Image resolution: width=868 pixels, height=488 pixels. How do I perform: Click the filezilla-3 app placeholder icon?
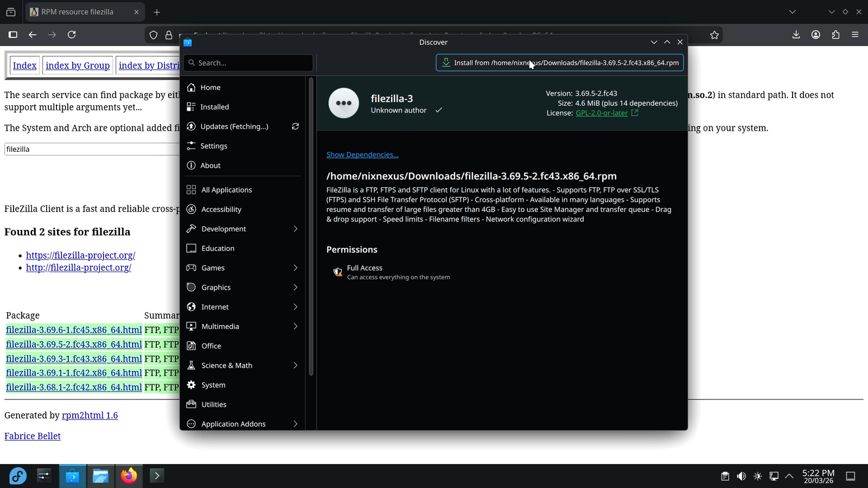(x=344, y=103)
